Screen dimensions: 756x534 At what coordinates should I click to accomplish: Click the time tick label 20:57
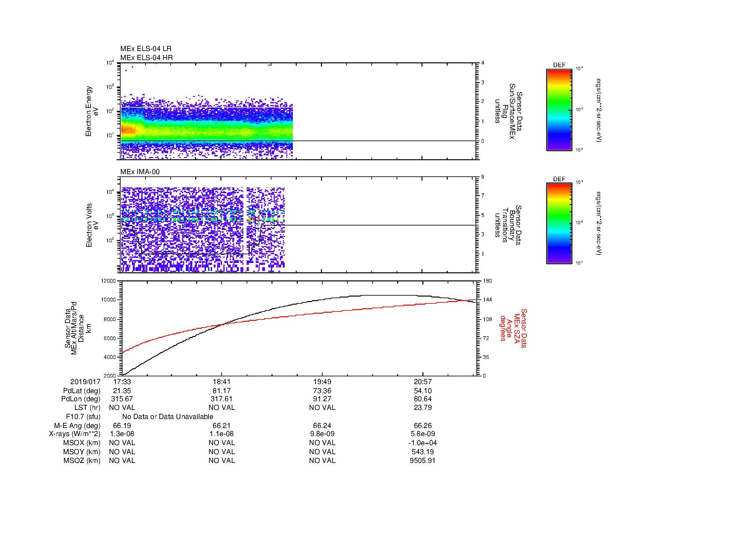pos(423,382)
